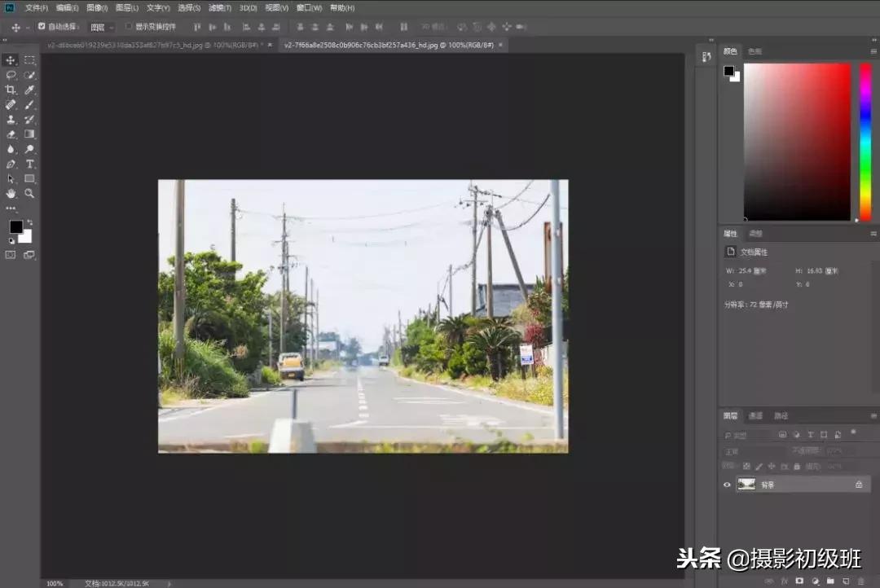Click the zoom percentage field in status bar
Image resolution: width=880 pixels, height=588 pixels.
click(x=54, y=583)
